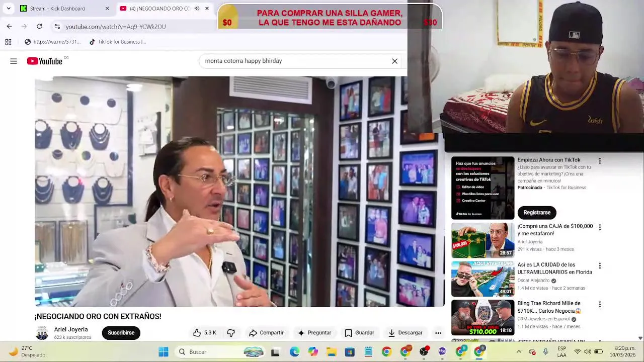The height and width of the screenshot is (362, 644).
Task: Open 'Empieza Ahora con TikTok' ad title
Action: pyautogui.click(x=548, y=160)
